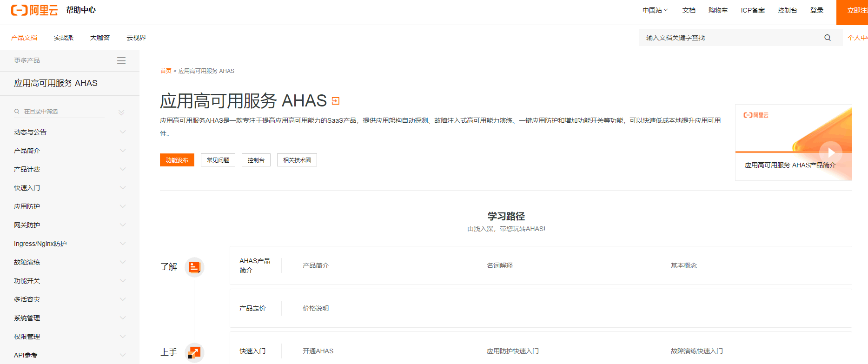The image size is (868, 364).
Task: Click 个人中心 link at right
Action: [x=858, y=38]
